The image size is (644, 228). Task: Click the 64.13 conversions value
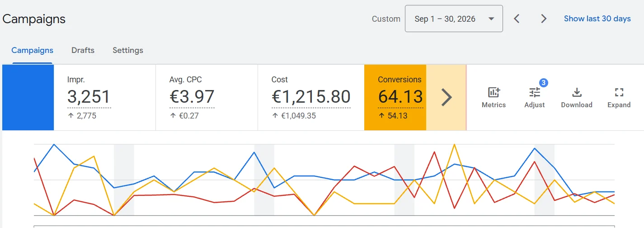(400, 97)
